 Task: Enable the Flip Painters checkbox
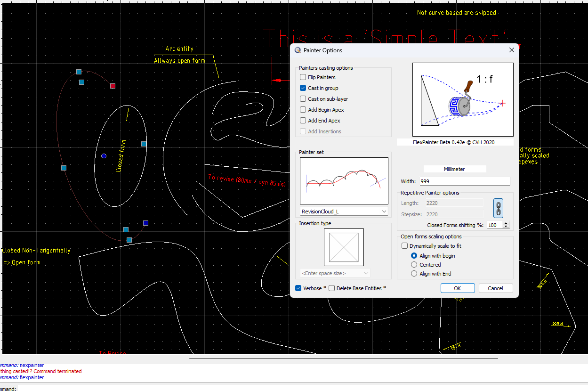(303, 77)
